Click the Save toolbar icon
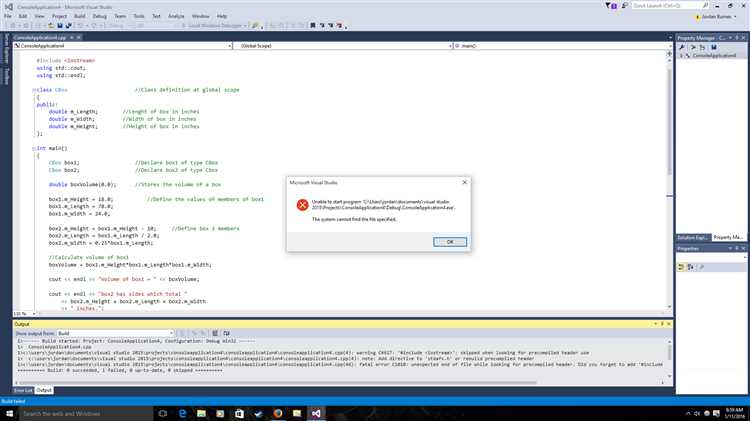This screenshot has height=421, width=750. pyautogui.click(x=60, y=25)
